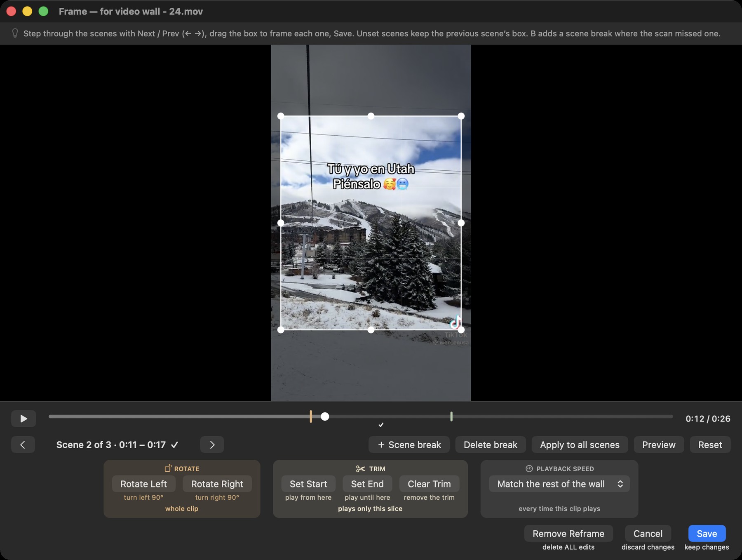The width and height of the screenshot is (742, 560).
Task: Click the Playback Speed clock icon
Action: tap(529, 468)
